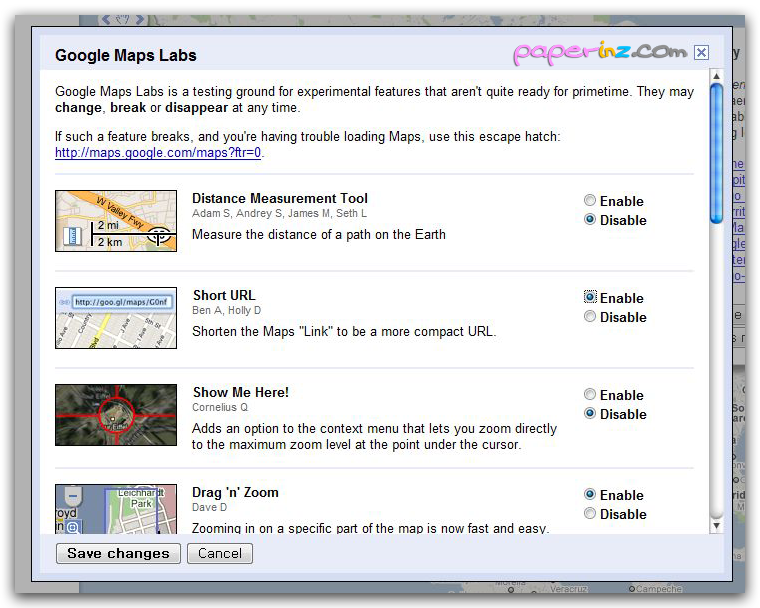Viewport: 760px width, 608px height.
Task: Cancel the Labs dialog
Action: click(x=220, y=553)
